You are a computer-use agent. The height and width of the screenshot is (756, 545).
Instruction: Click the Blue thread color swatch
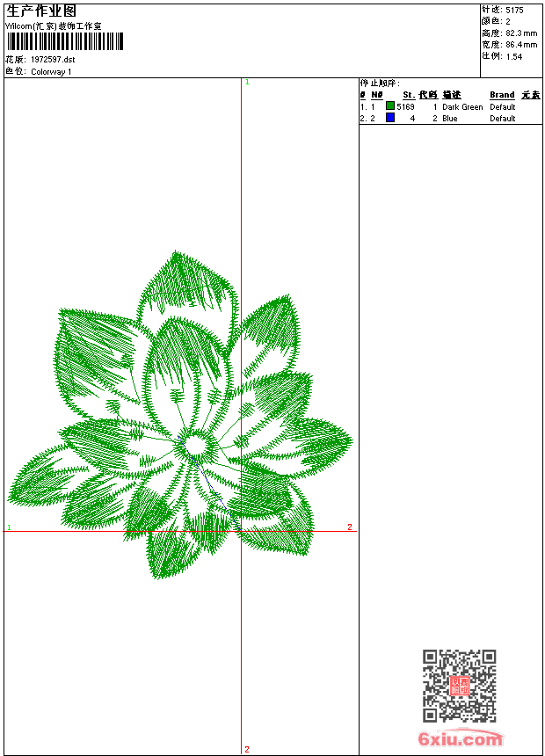point(390,118)
